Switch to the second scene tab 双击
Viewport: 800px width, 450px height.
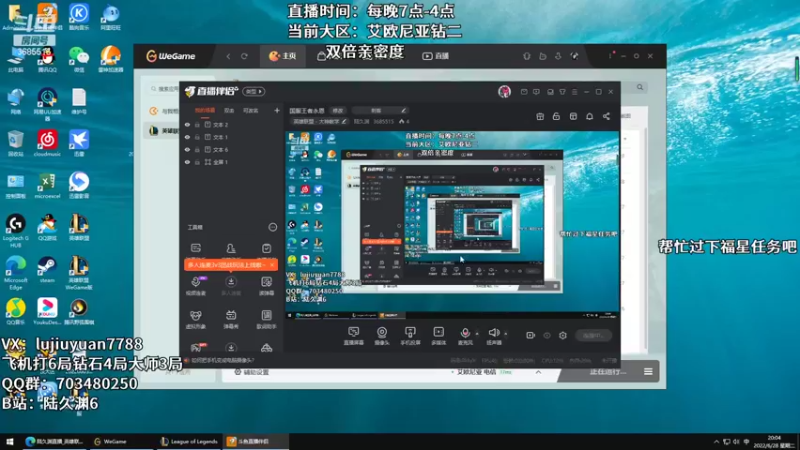click(229, 110)
